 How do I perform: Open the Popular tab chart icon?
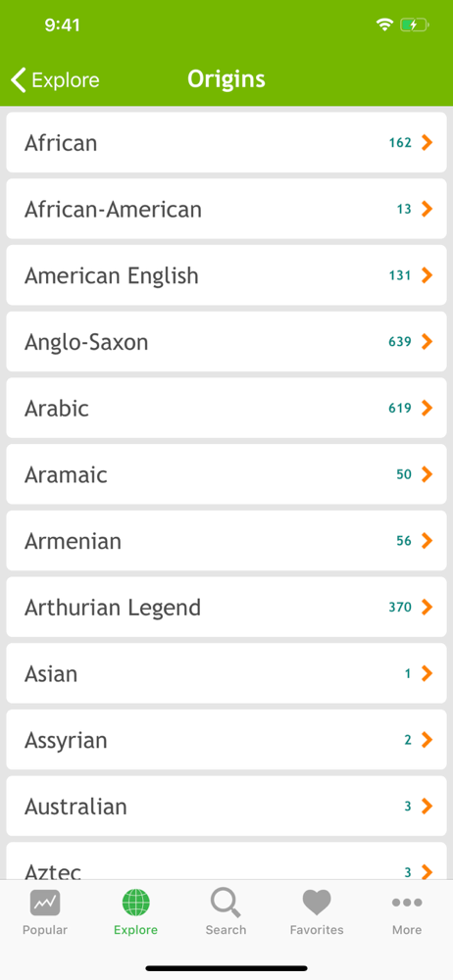[x=45, y=903]
